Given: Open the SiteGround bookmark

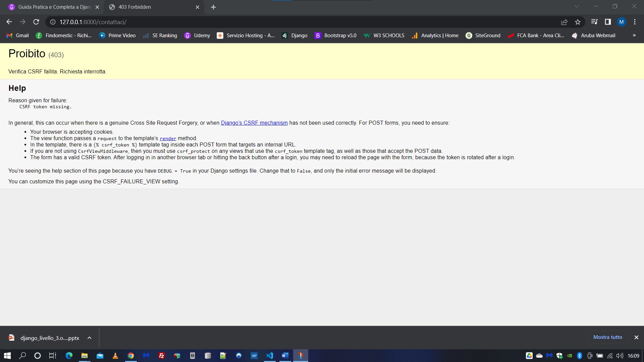Looking at the screenshot, I should [483, 36].
